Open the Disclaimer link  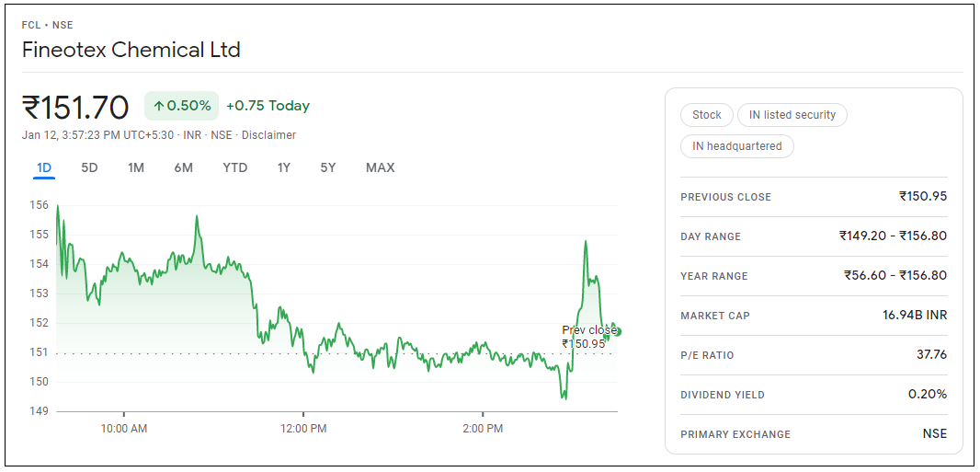point(268,135)
